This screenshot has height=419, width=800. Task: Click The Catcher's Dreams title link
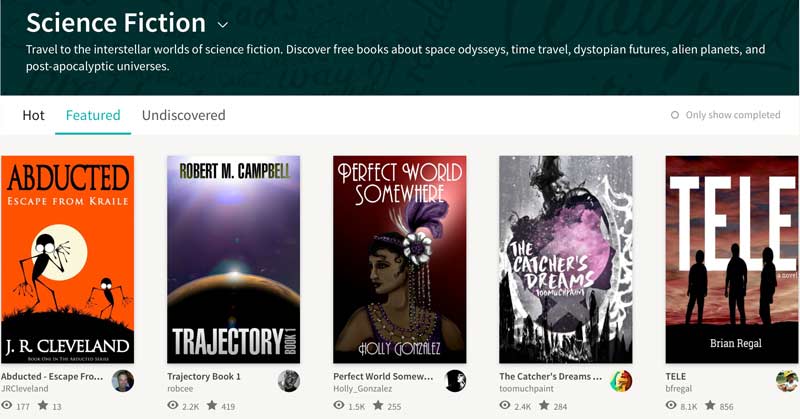click(551, 376)
